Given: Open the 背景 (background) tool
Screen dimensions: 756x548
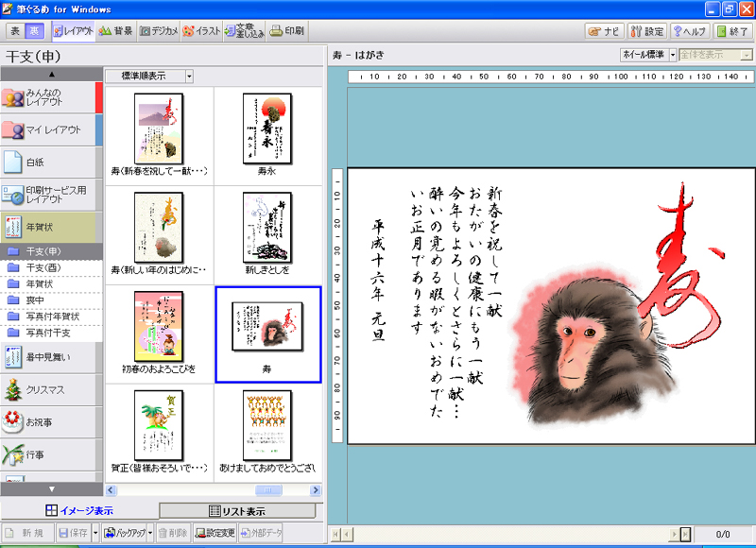Looking at the screenshot, I should pos(115,30).
